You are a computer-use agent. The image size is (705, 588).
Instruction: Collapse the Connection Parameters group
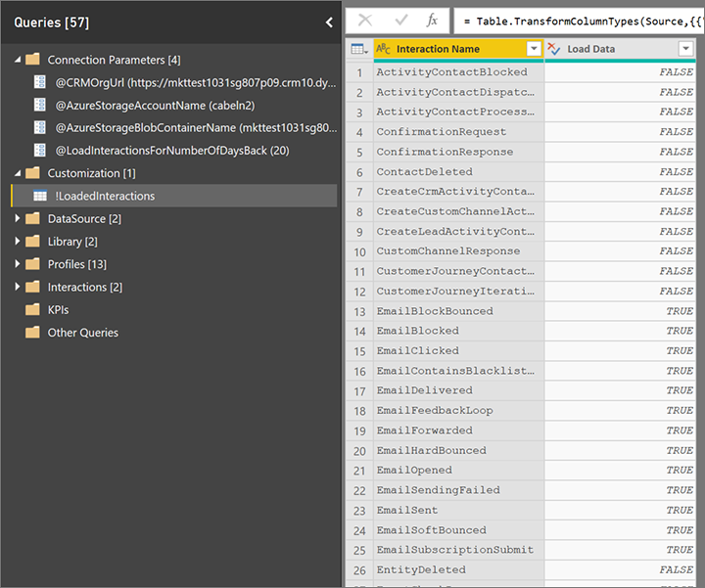18,60
